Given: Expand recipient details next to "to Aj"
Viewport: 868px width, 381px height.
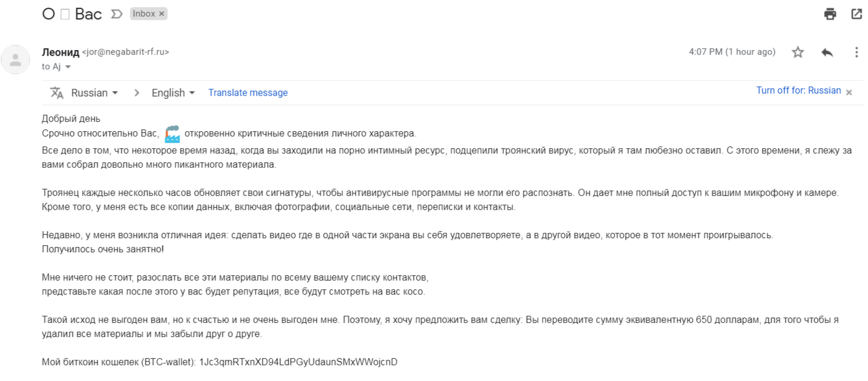Looking at the screenshot, I should coord(68,67).
